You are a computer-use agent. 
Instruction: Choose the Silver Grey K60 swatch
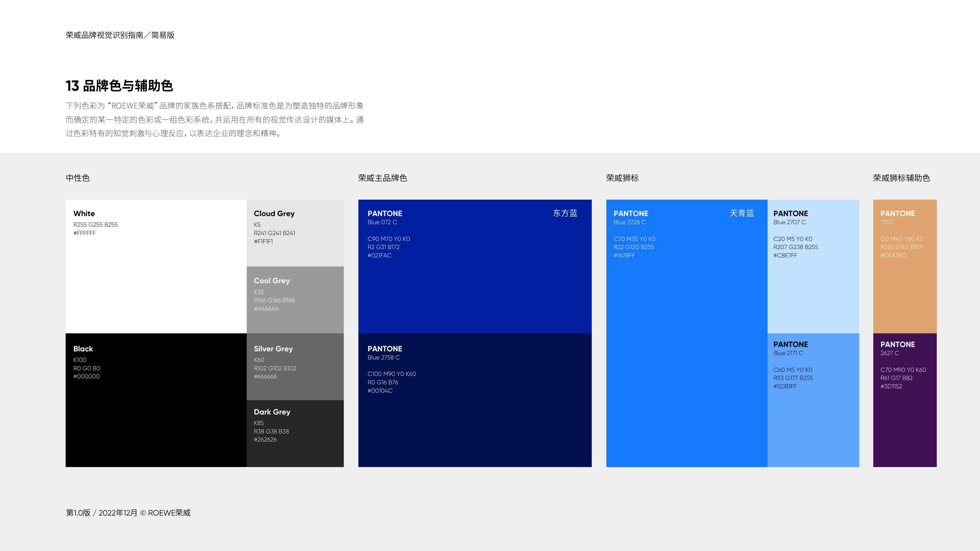click(x=295, y=367)
